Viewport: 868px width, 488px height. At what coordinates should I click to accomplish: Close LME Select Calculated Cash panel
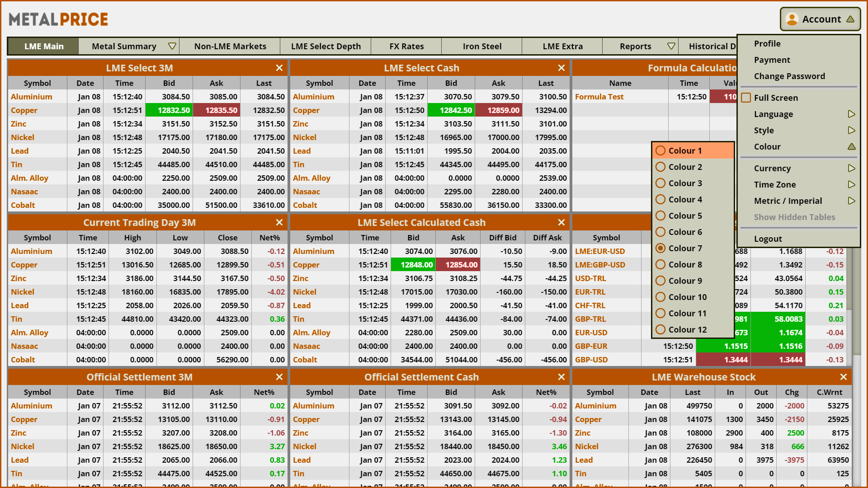tap(561, 222)
